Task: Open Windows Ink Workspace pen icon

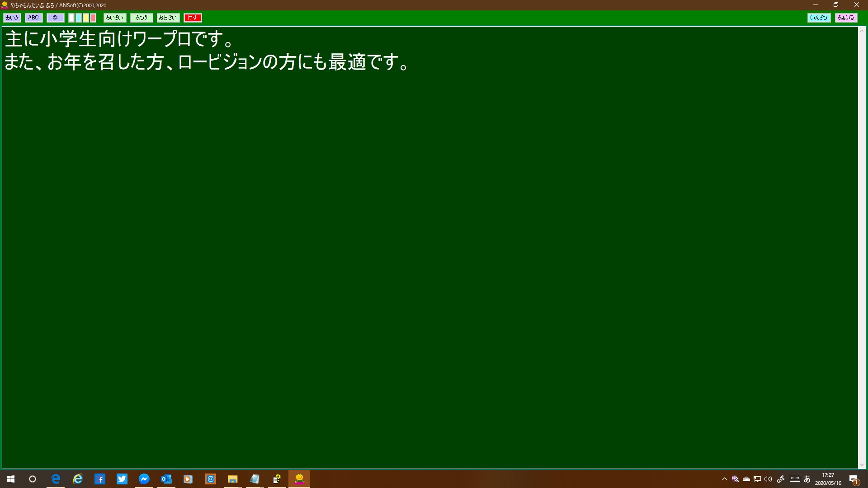Action: [781, 479]
